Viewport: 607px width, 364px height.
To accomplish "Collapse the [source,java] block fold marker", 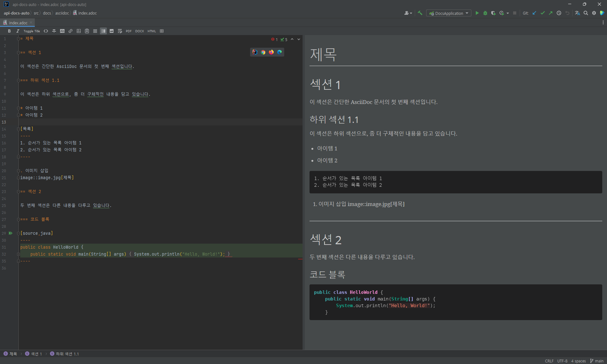I will 18,233.
